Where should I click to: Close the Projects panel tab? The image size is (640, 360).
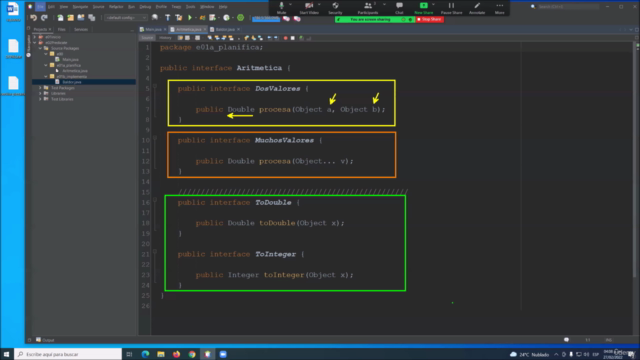click(x=50, y=29)
